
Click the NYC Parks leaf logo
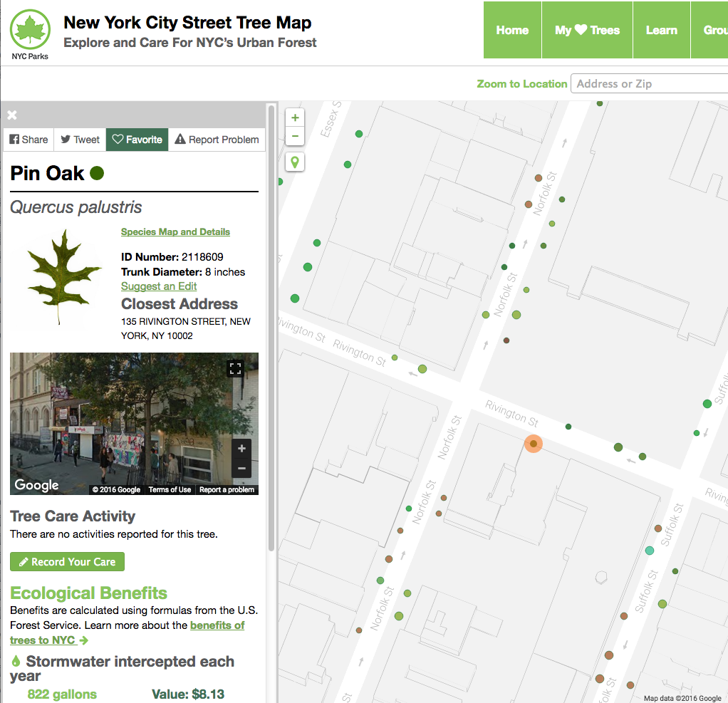(x=29, y=33)
